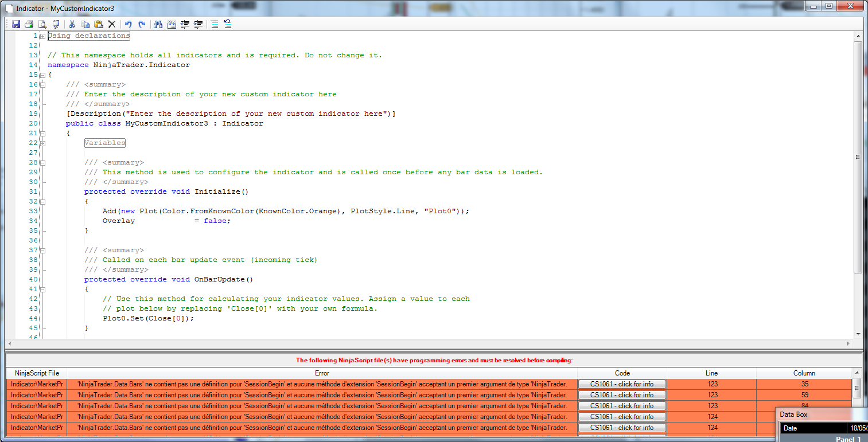The width and height of the screenshot is (868, 442).
Task: Click the 'protected override void Initialize()' line
Action: tap(167, 192)
